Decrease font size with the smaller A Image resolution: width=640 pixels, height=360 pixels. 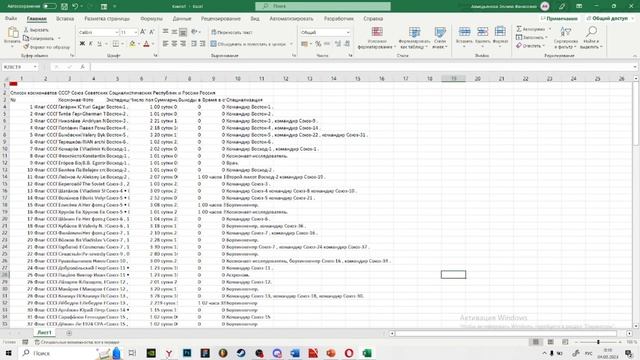(151, 32)
